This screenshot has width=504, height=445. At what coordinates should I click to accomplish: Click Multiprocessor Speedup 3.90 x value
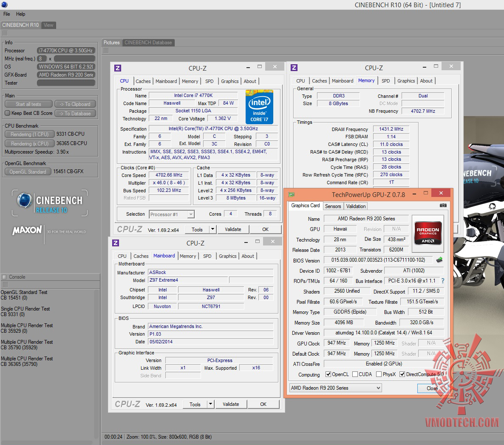pyautogui.click(x=62, y=152)
